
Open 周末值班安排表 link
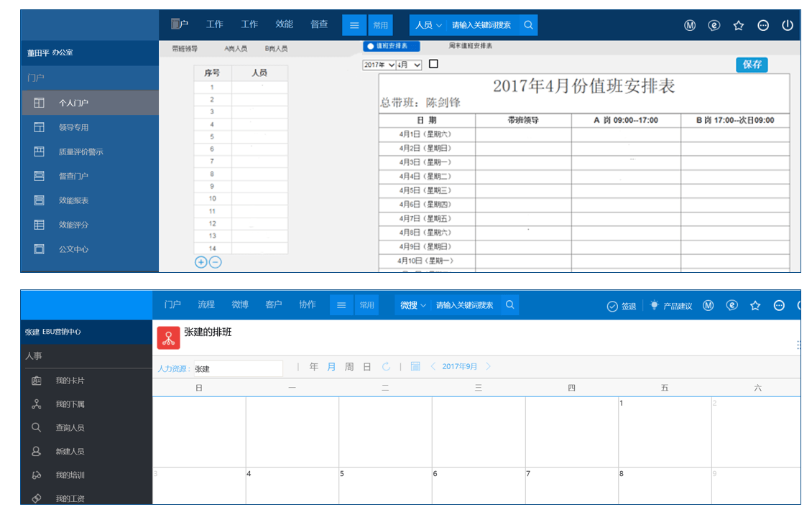pos(471,46)
